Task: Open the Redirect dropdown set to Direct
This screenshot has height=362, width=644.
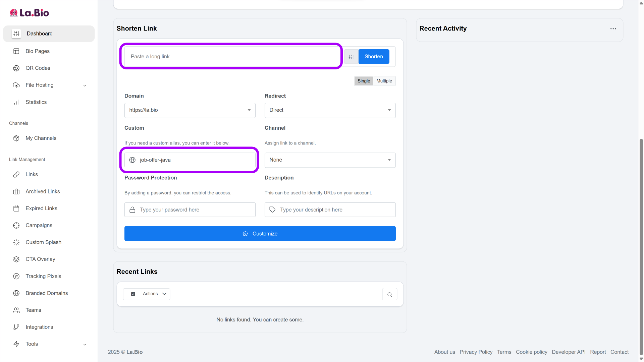Action: coord(330,110)
